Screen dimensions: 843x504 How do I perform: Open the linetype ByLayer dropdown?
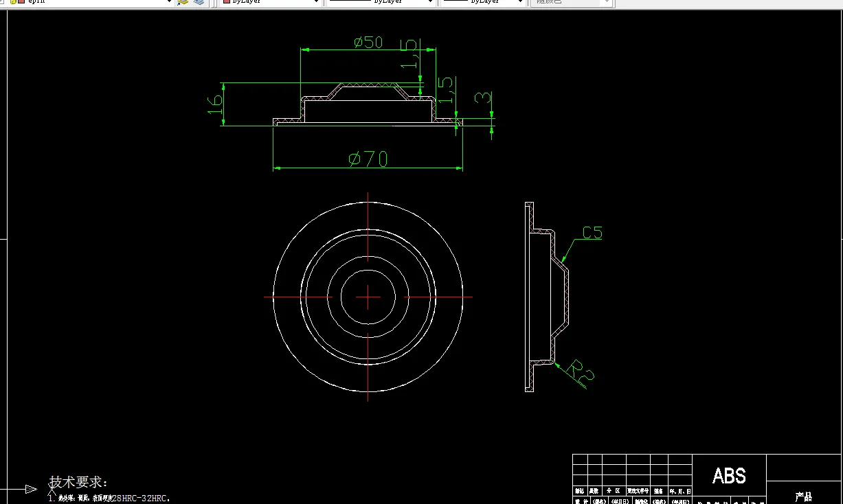[431, 2]
